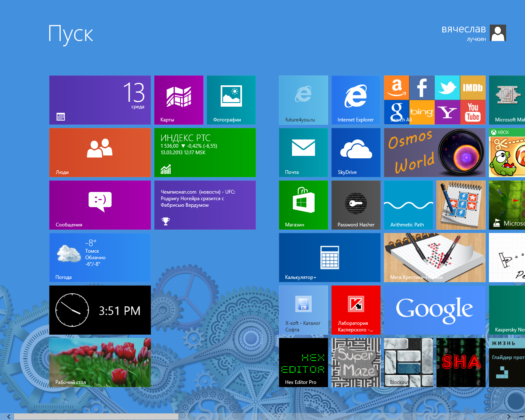Launch the Super Maze tile

(356, 363)
